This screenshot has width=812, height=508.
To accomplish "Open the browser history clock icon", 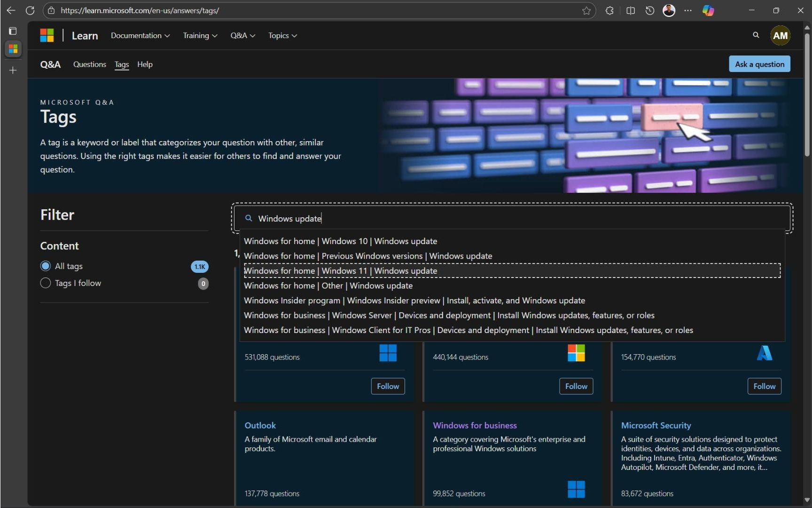I will (650, 10).
